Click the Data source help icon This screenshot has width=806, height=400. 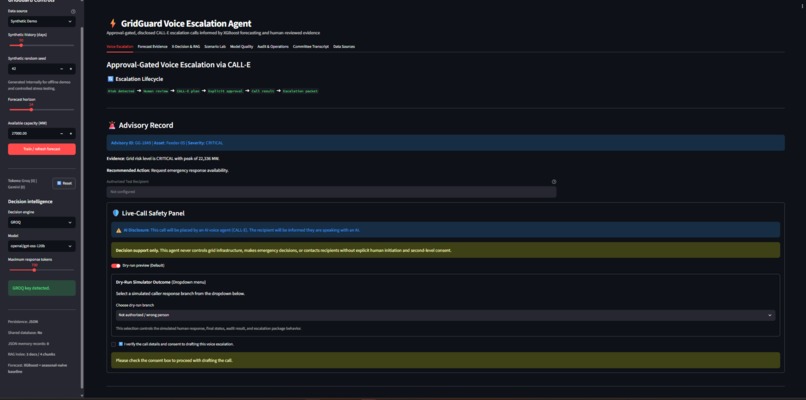click(73, 11)
